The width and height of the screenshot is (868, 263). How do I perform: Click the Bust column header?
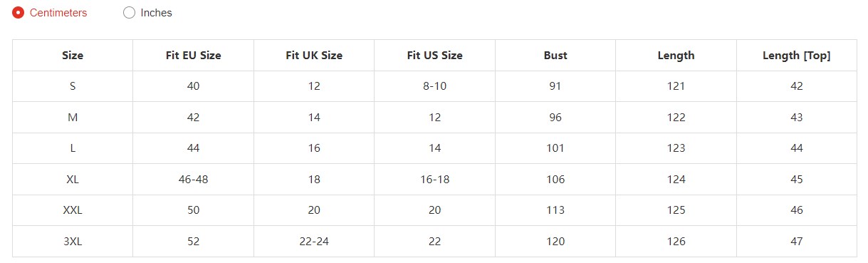(x=555, y=56)
